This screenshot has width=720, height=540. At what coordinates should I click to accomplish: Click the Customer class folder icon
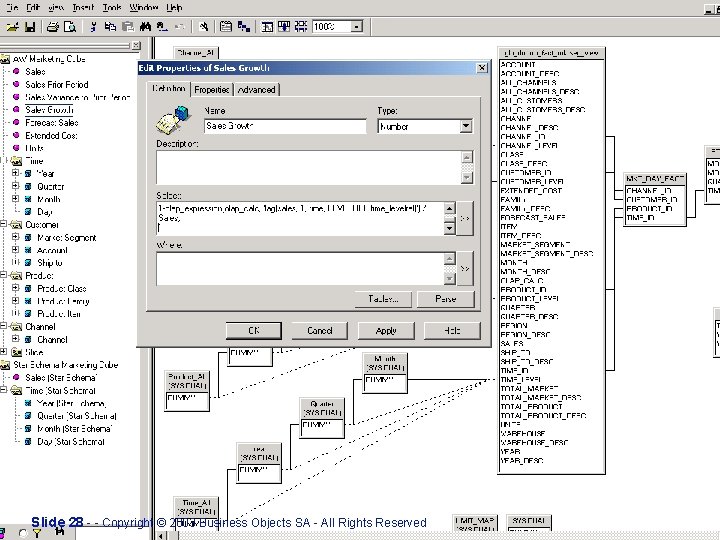pyautogui.click(x=16, y=225)
